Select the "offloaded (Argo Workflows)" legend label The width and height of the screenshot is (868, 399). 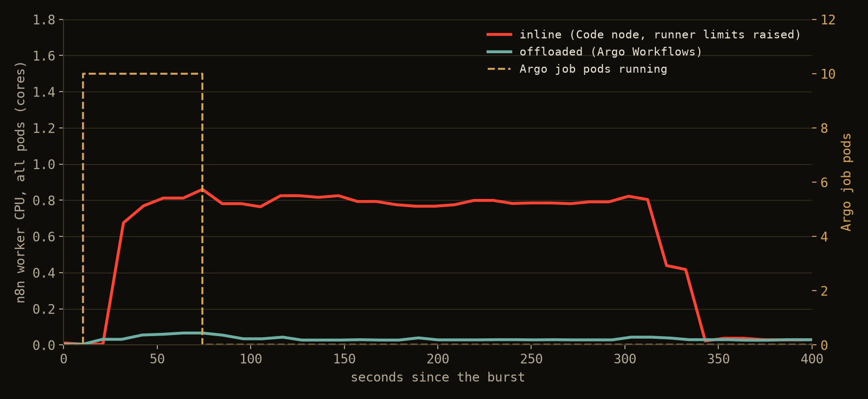point(611,52)
